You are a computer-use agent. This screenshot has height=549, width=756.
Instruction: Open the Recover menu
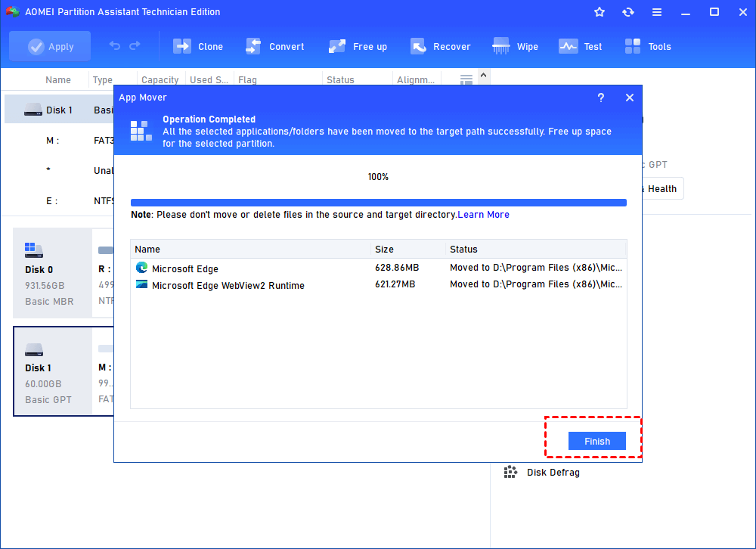440,46
